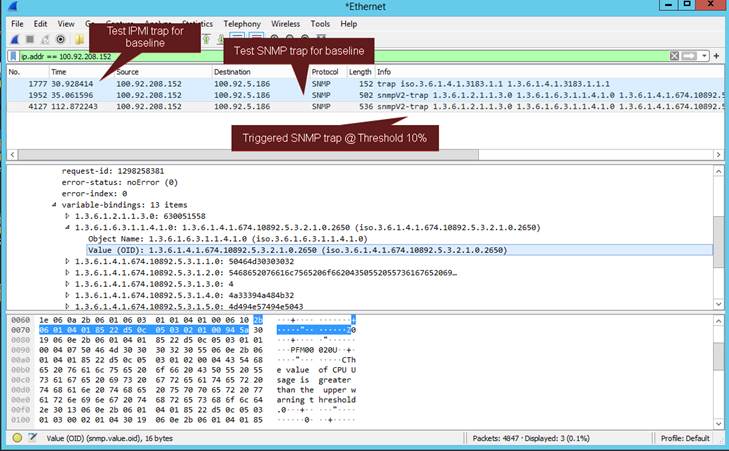729x451 pixels.
Task: Sort packets by the No. column
Action: 27,72
